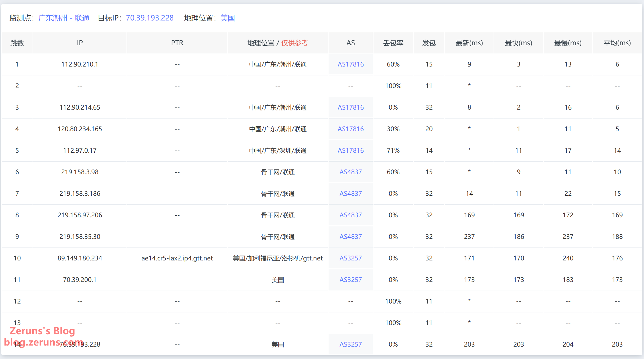Open AS17816 link for 112.97.0.17

[350, 151]
